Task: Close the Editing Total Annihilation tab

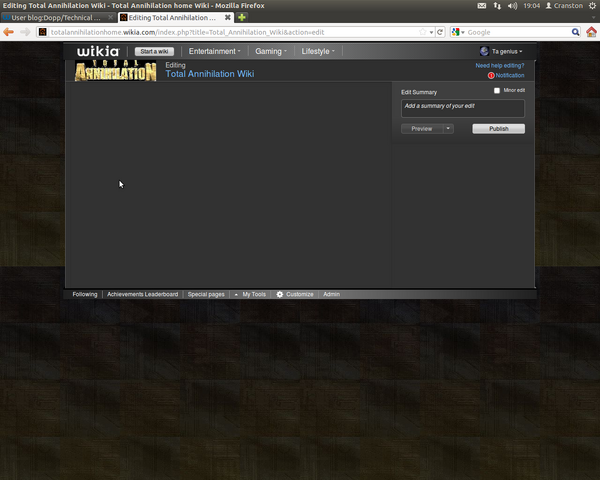Action: click(x=228, y=18)
